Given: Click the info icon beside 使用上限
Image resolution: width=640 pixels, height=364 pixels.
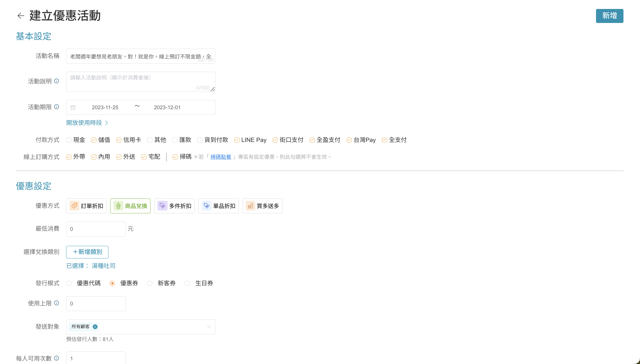Looking at the screenshot, I should point(57,303).
